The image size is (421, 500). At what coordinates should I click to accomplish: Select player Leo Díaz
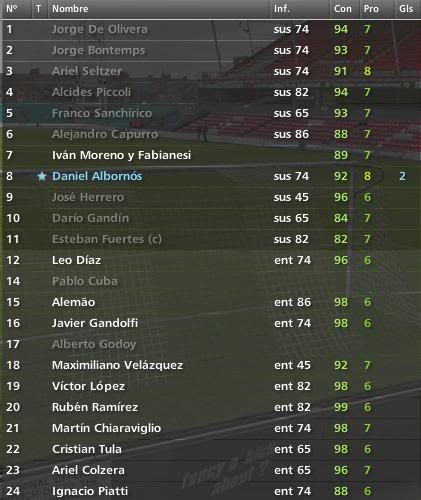76,260
